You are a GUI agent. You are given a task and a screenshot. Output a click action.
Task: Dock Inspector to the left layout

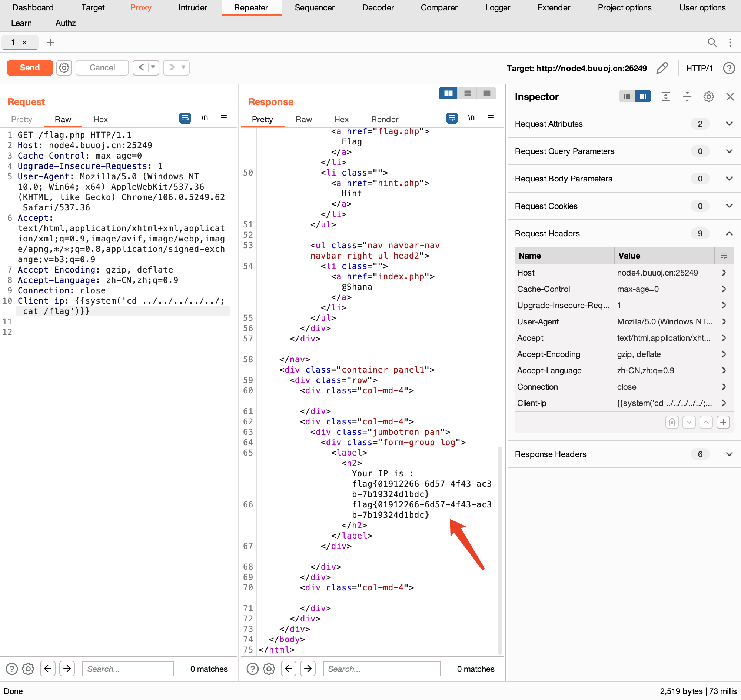coord(627,96)
